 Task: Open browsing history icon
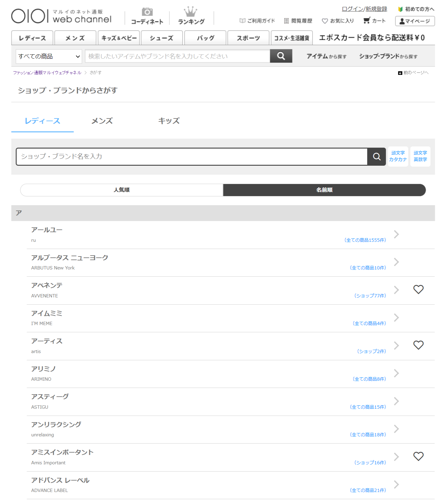[286, 21]
